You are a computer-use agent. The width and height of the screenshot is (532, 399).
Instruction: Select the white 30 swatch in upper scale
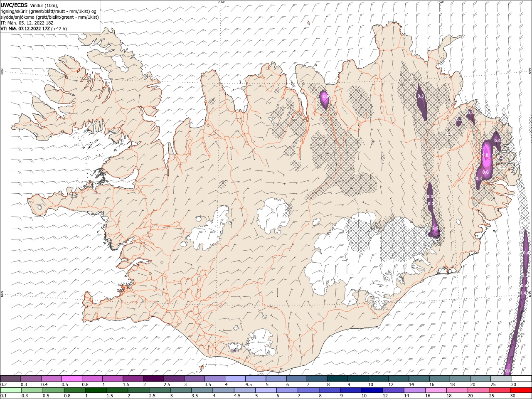click(521, 379)
